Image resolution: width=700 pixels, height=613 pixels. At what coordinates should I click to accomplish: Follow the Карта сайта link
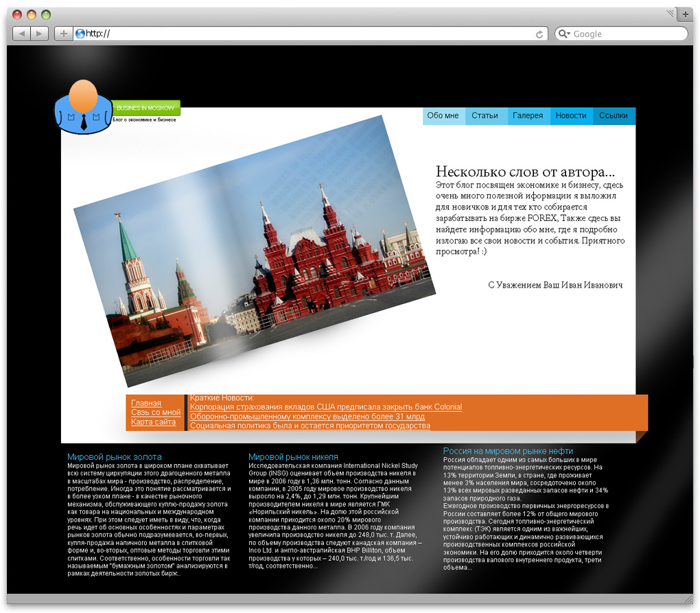point(153,422)
